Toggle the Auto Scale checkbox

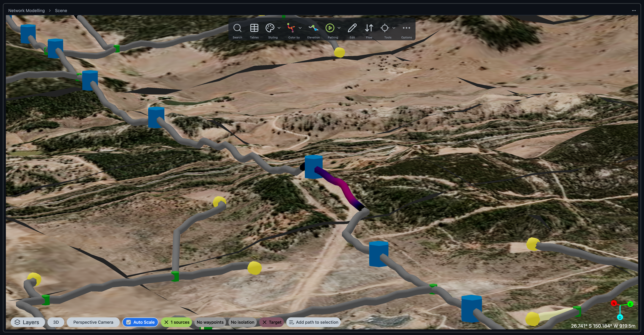(x=129, y=322)
